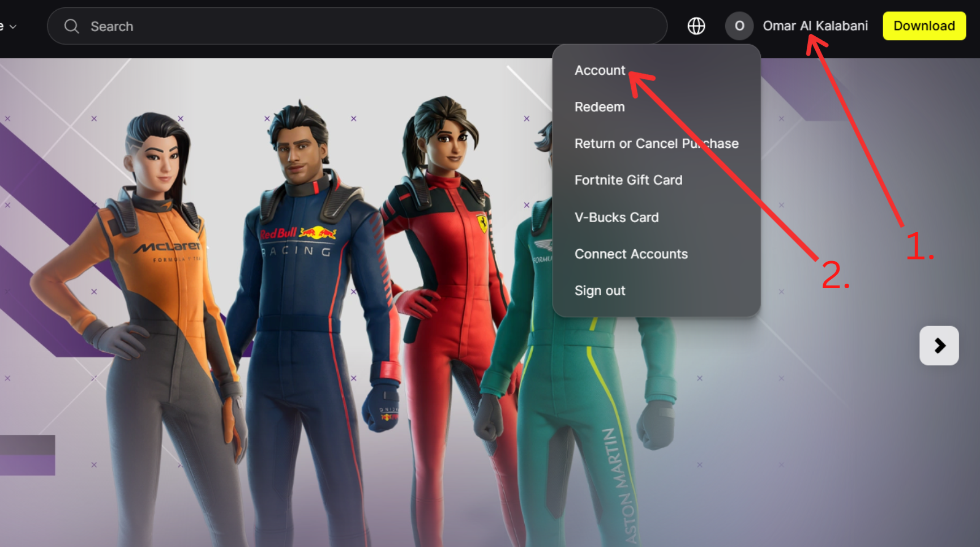Click the Omar Al Kalabani username
The height and width of the screenshot is (547, 980).
click(x=815, y=26)
